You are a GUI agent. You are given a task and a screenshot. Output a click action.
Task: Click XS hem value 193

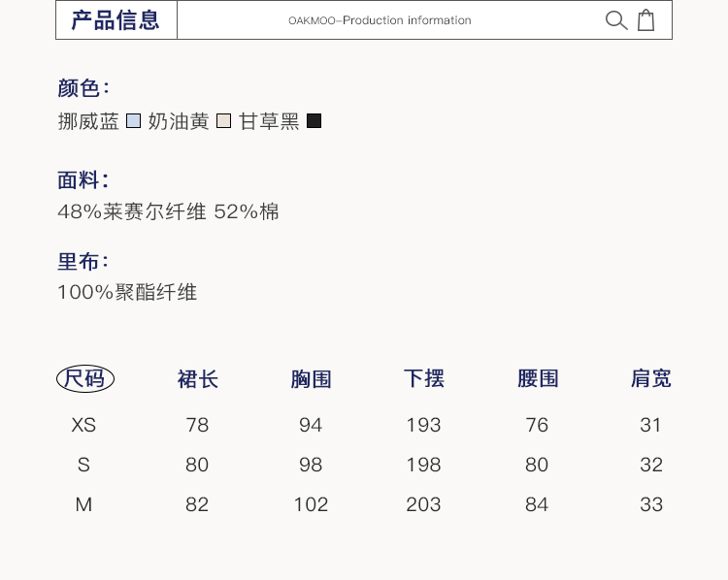[423, 425]
